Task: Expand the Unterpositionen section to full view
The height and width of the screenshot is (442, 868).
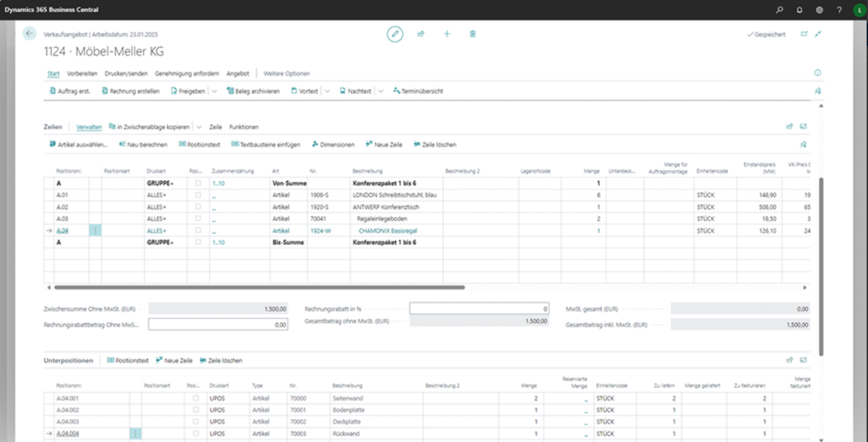Action: pos(803,360)
